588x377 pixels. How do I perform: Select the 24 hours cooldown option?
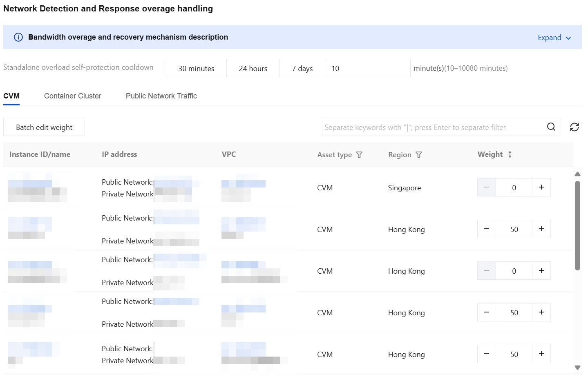pyautogui.click(x=253, y=68)
